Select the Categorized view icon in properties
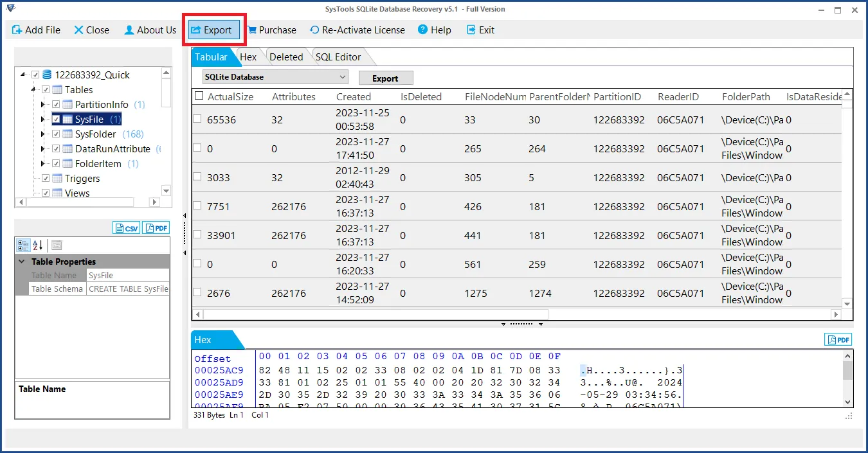The image size is (868, 453). tap(23, 245)
